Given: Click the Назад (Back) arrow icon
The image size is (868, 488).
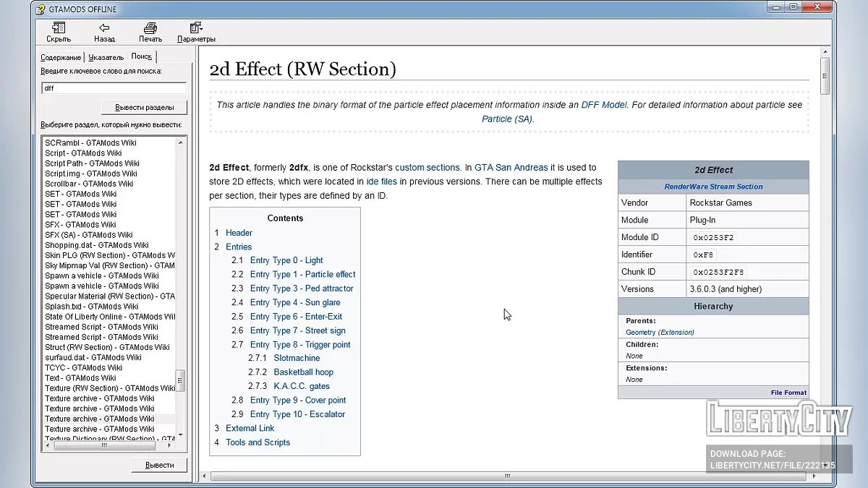Looking at the screenshot, I should pyautogui.click(x=104, y=28).
